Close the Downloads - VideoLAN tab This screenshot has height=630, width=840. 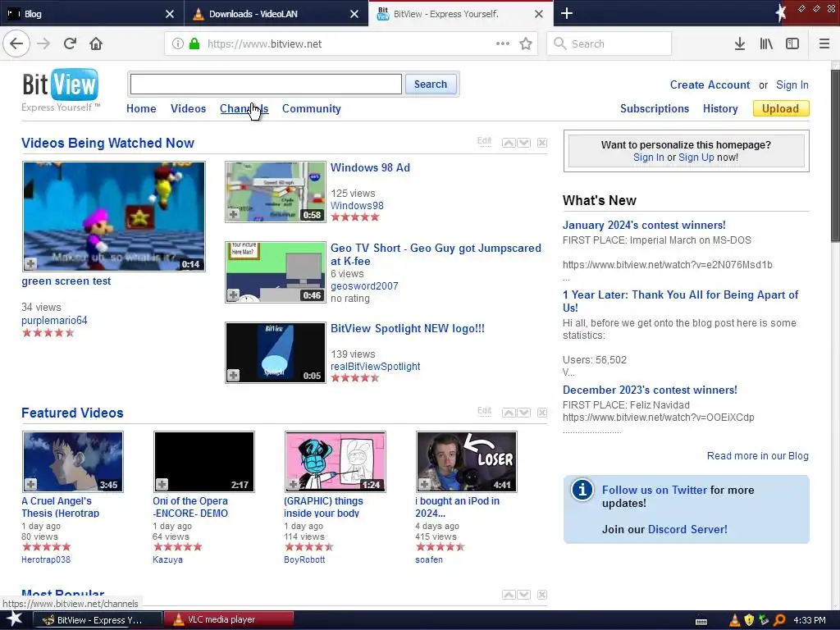point(354,14)
